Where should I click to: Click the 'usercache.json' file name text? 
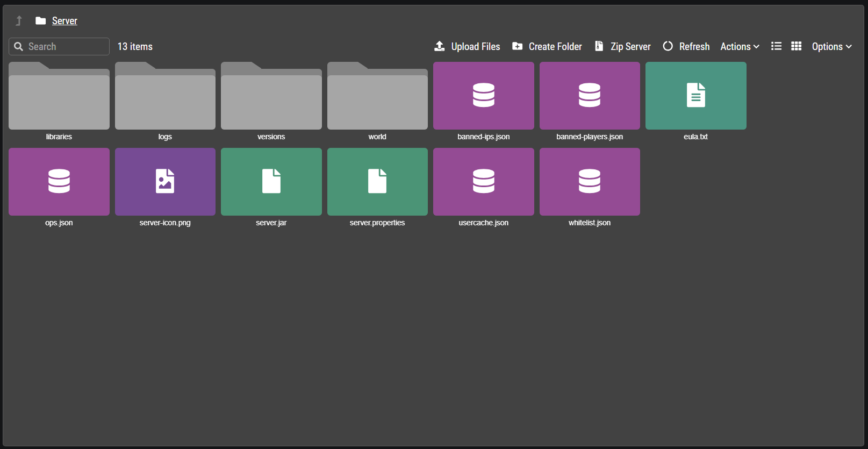(x=484, y=223)
